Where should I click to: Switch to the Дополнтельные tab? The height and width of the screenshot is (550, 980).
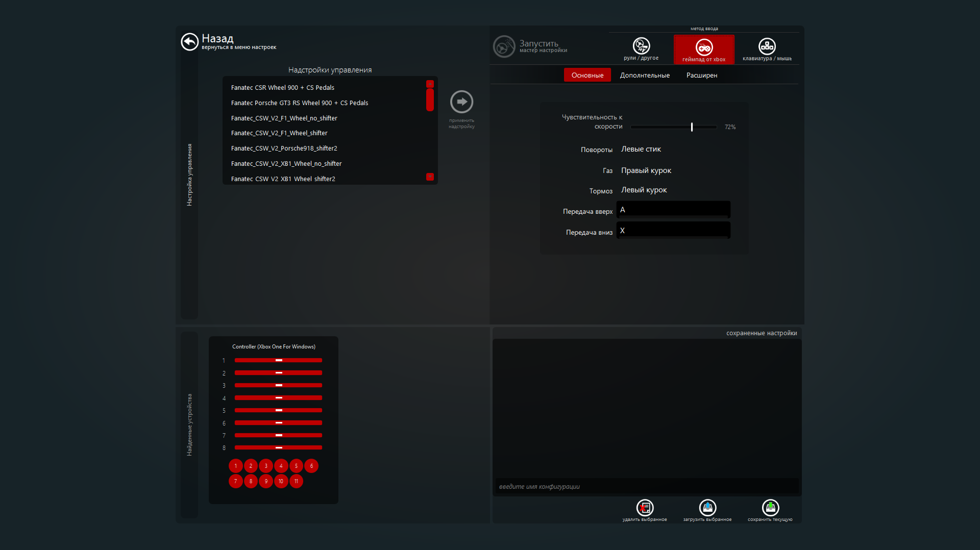[x=645, y=75]
